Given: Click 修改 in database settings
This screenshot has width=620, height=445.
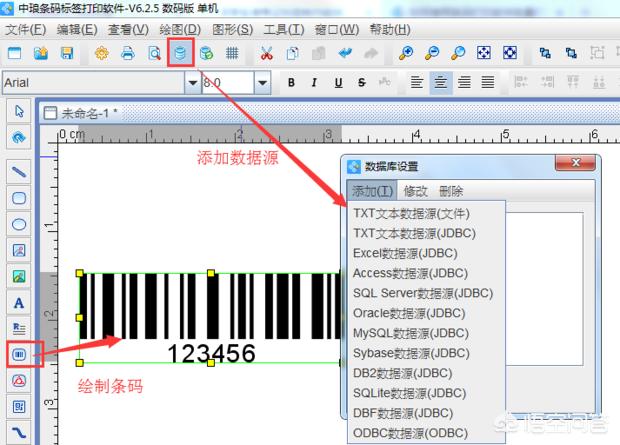Looking at the screenshot, I should [415, 191].
